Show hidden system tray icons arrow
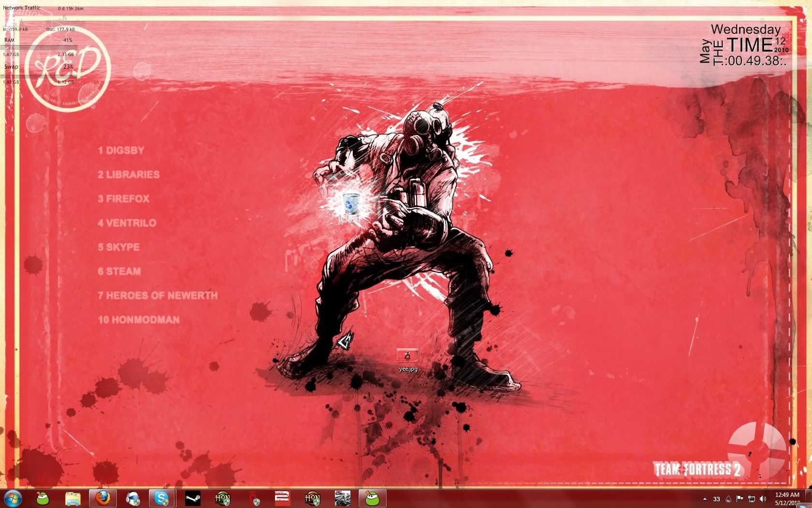This screenshot has height=508, width=812. [x=705, y=499]
